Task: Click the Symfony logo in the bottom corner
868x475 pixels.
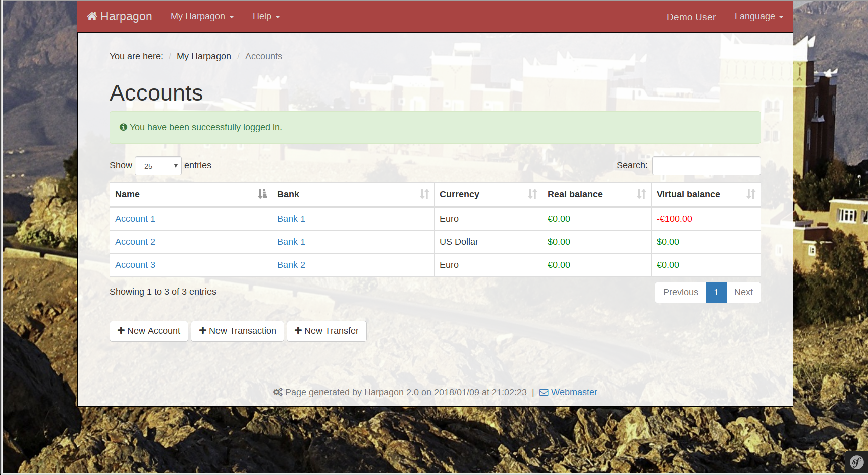Action: pos(857,462)
